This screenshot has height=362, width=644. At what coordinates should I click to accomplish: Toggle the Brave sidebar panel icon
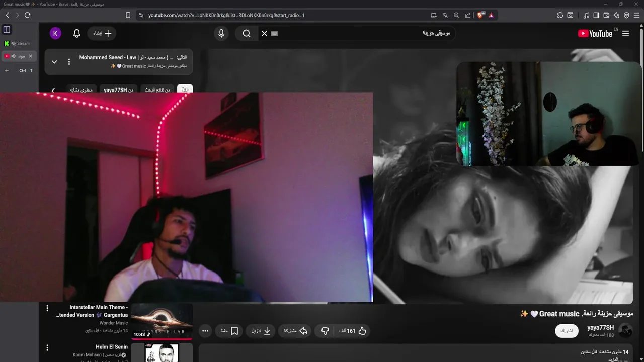click(x=596, y=15)
